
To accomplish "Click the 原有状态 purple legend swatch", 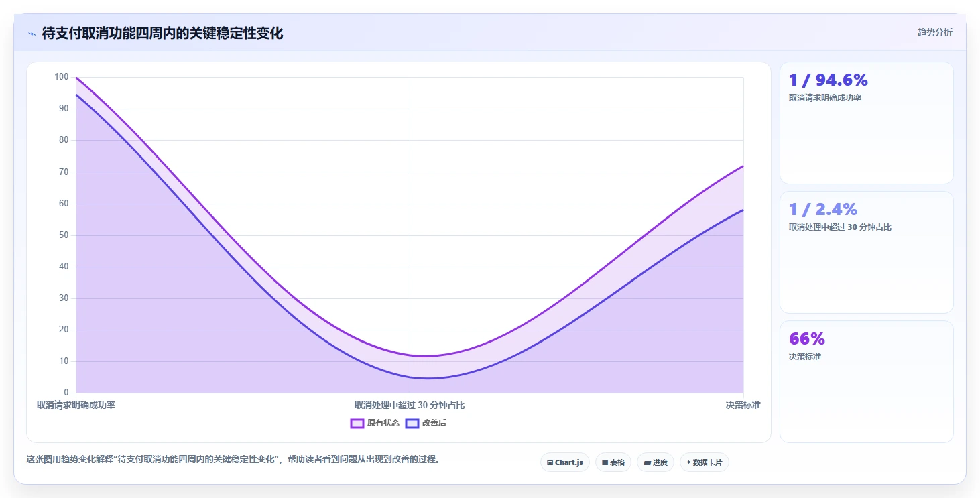I will pos(357,423).
